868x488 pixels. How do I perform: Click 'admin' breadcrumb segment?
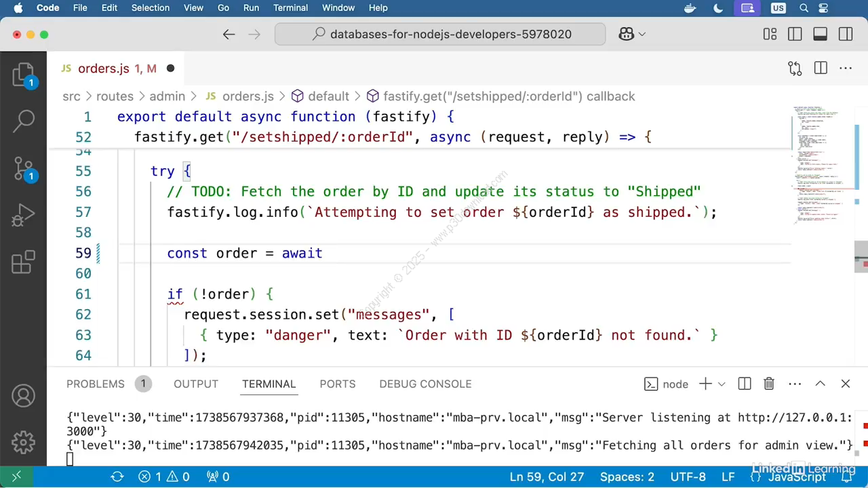(167, 96)
